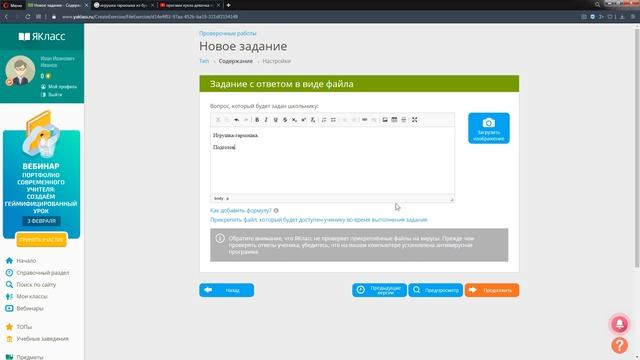640x360 pixels.
Task: Switch to the YouTube browser tab
Action: (190, 5)
